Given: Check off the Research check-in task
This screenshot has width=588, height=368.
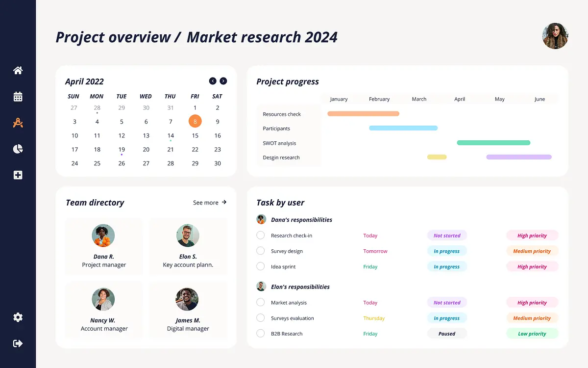Looking at the screenshot, I should point(260,235).
